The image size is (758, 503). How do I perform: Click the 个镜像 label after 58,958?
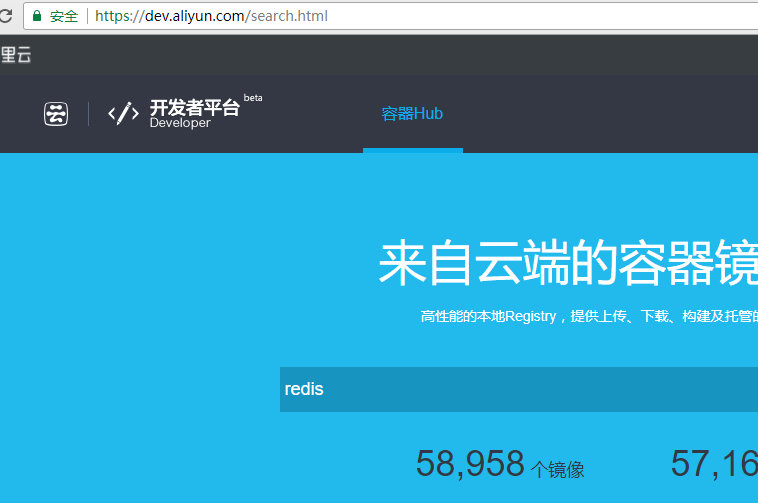point(558,469)
